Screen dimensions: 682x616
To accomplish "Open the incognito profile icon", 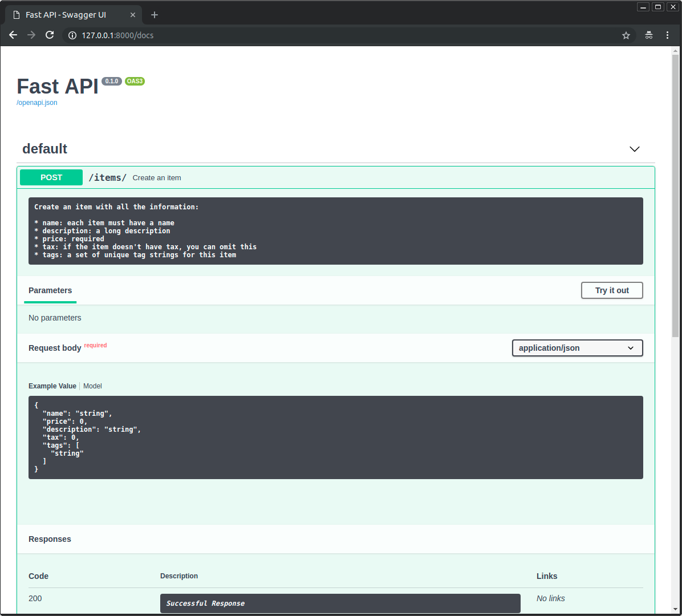I will (x=648, y=35).
